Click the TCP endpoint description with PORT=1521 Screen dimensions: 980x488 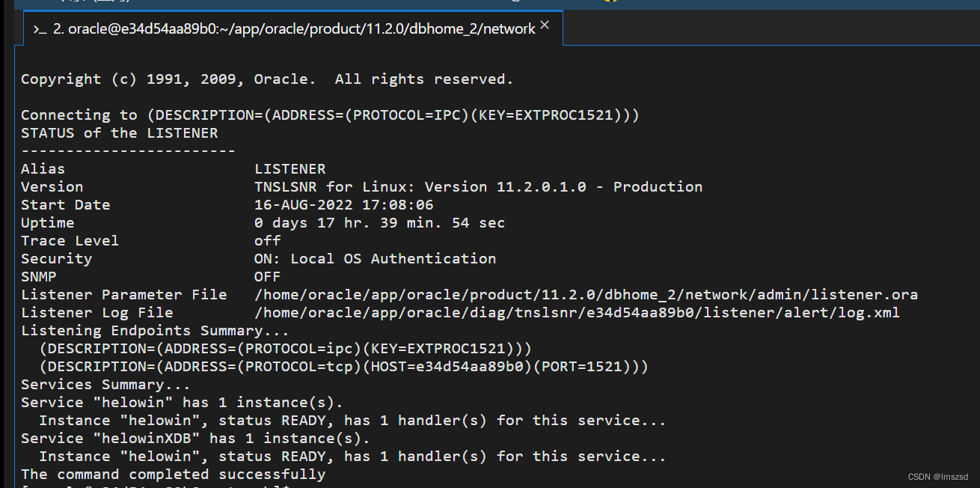pyautogui.click(x=343, y=366)
